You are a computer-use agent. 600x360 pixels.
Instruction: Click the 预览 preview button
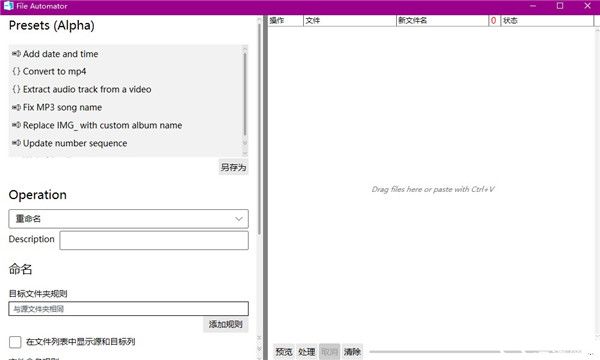pyautogui.click(x=284, y=352)
